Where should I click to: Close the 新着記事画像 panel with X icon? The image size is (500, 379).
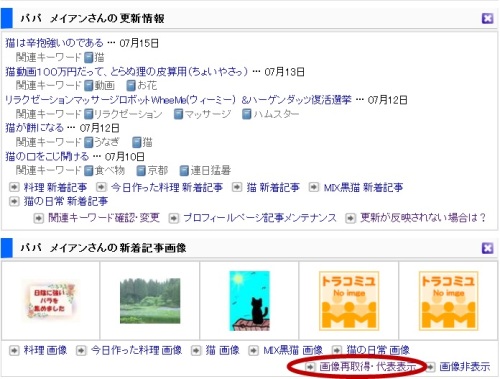[x=487, y=248]
